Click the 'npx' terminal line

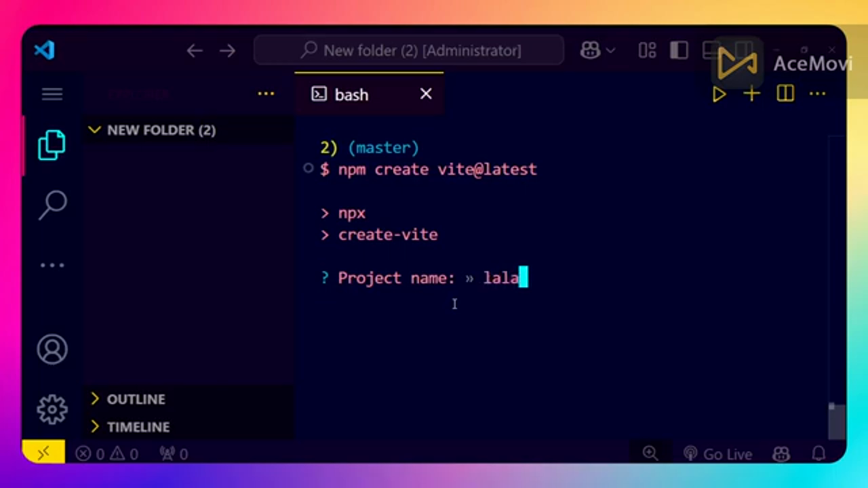click(351, 213)
